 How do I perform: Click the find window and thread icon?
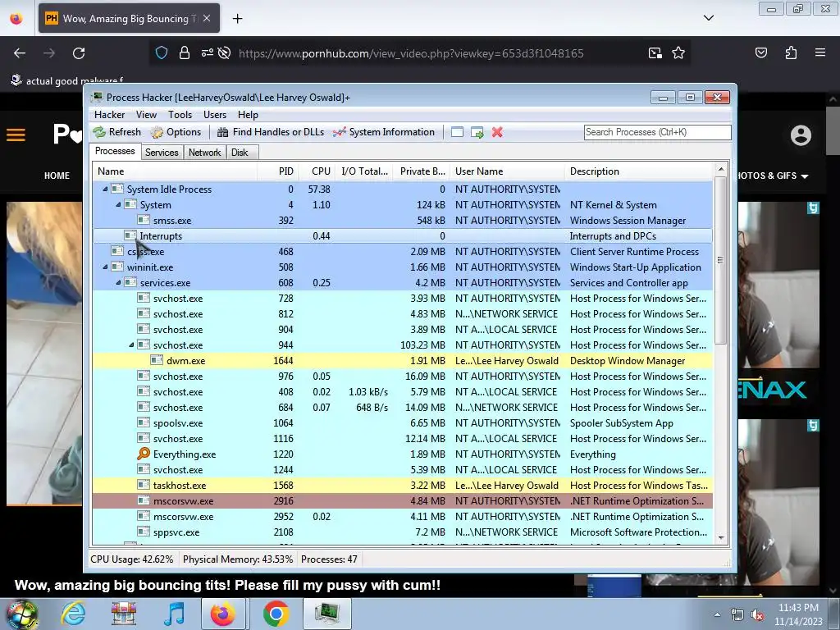tap(477, 132)
